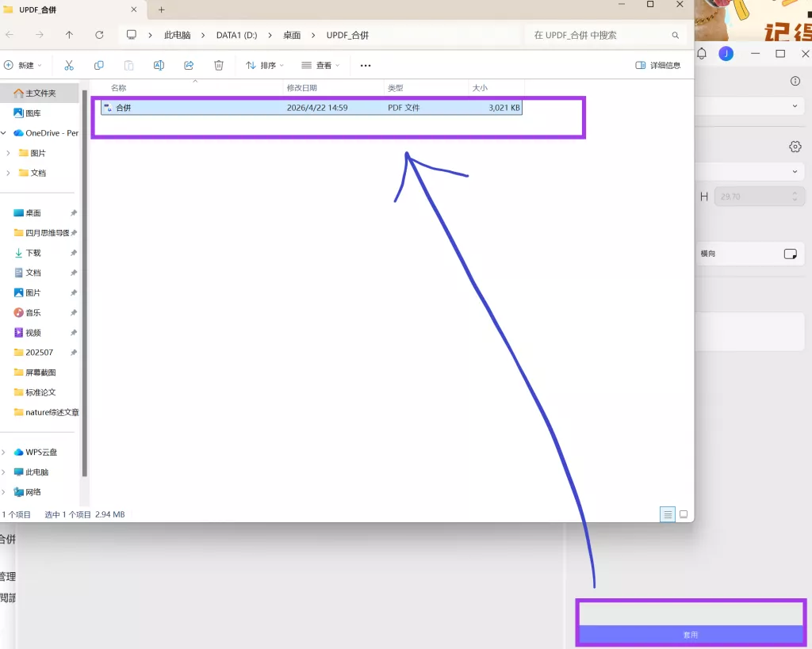
Task: Toggle the 详细信息 details pane
Action: coord(657,65)
